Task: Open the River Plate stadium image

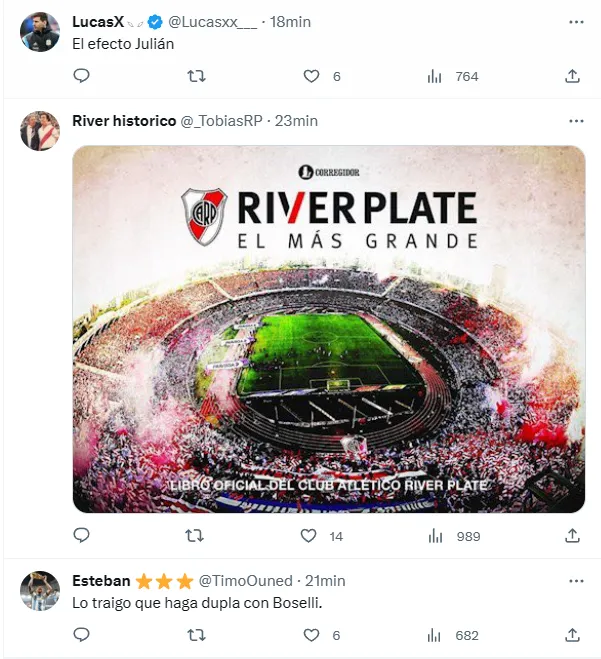Action: pyautogui.click(x=329, y=329)
